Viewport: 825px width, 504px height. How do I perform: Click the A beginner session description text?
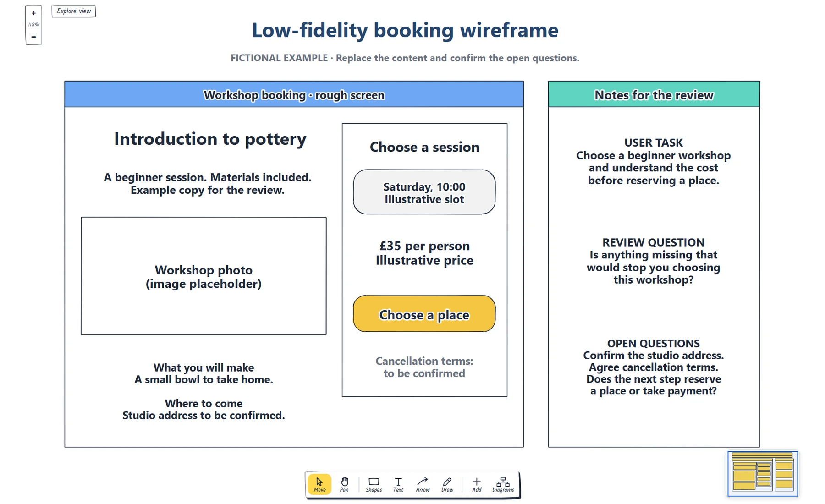pyautogui.click(x=208, y=184)
